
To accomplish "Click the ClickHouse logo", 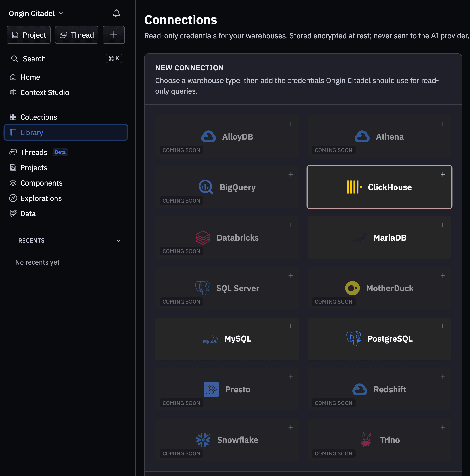I will [x=354, y=187].
